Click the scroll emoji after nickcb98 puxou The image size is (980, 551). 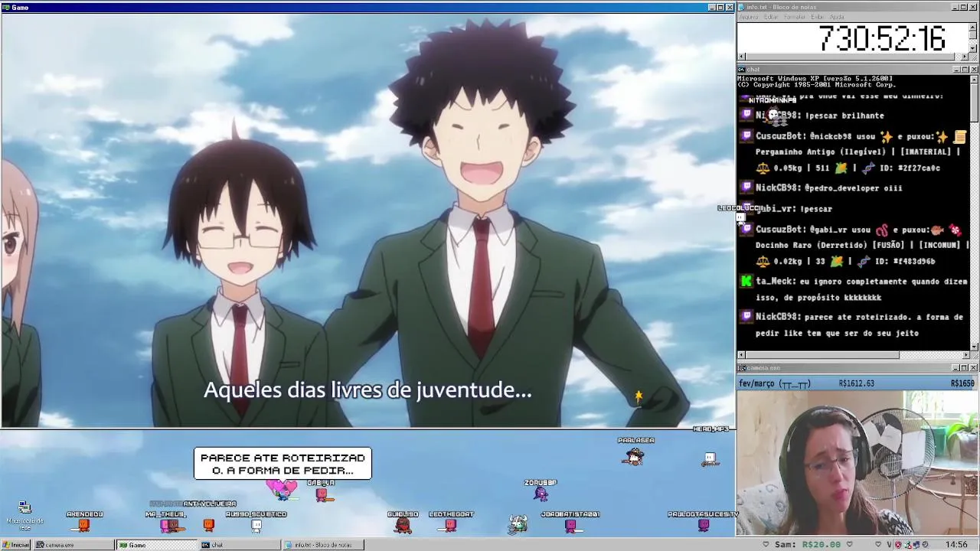pos(960,136)
